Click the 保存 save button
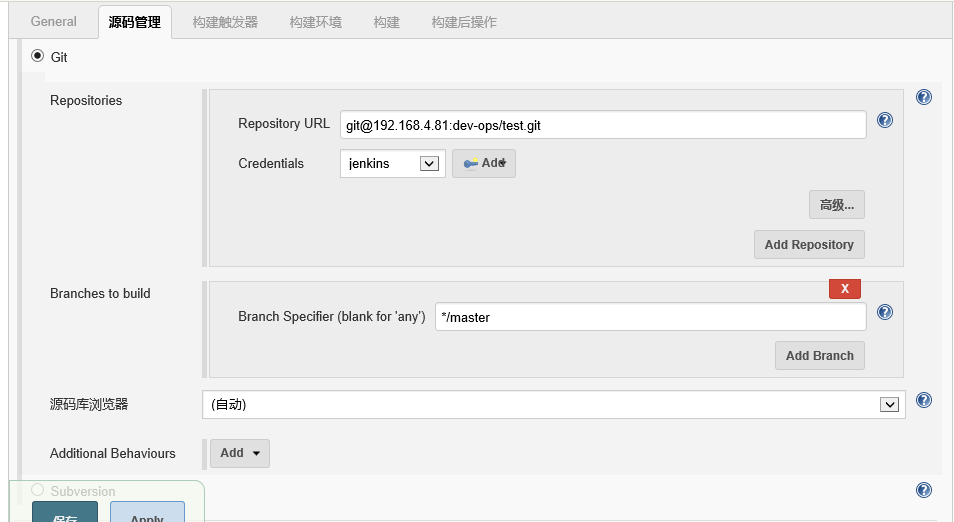 (x=65, y=512)
